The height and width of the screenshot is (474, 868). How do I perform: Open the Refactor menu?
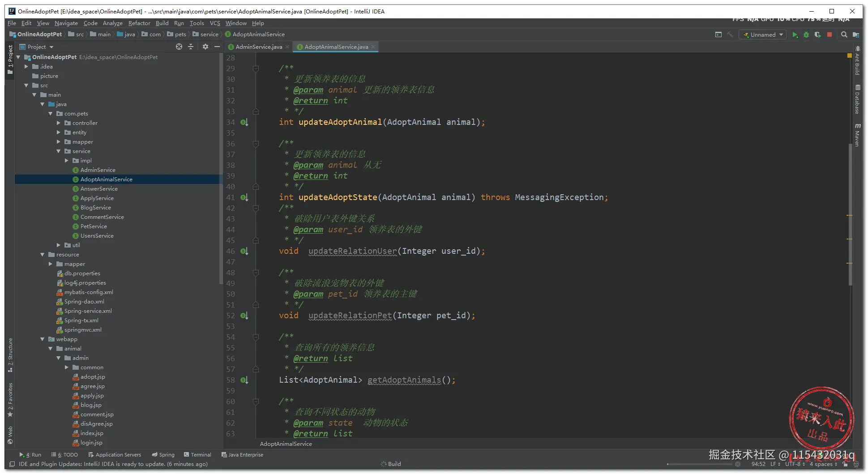[x=139, y=23]
